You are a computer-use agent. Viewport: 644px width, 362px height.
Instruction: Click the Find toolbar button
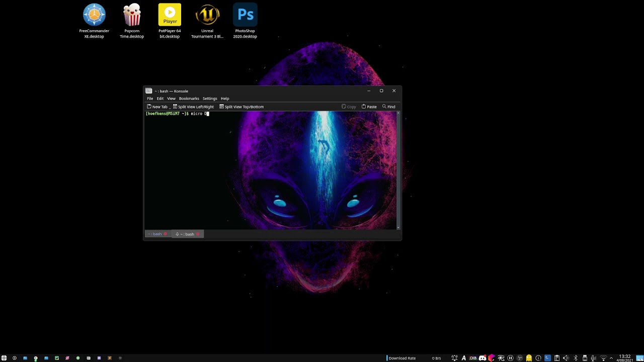pyautogui.click(x=388, y=107)
